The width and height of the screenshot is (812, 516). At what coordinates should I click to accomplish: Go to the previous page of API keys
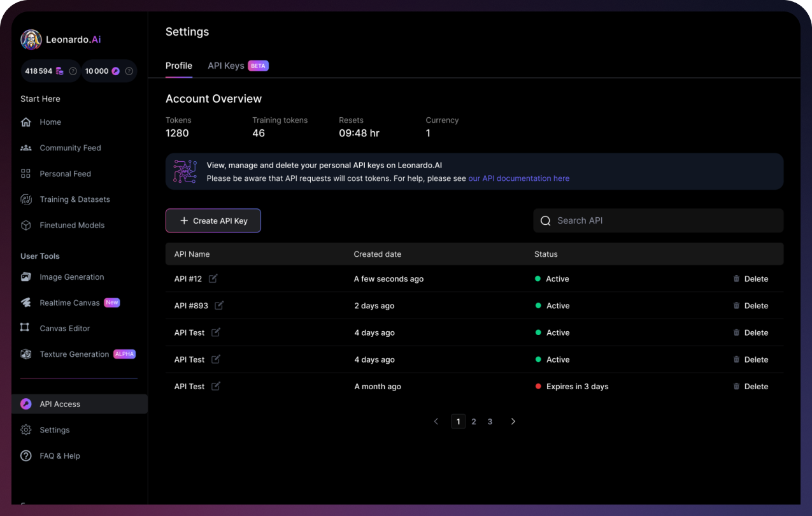click(436, 422)
